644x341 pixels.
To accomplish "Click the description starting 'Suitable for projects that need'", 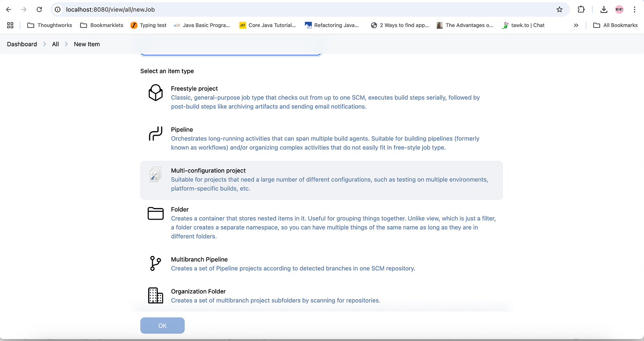I will 330,184.
